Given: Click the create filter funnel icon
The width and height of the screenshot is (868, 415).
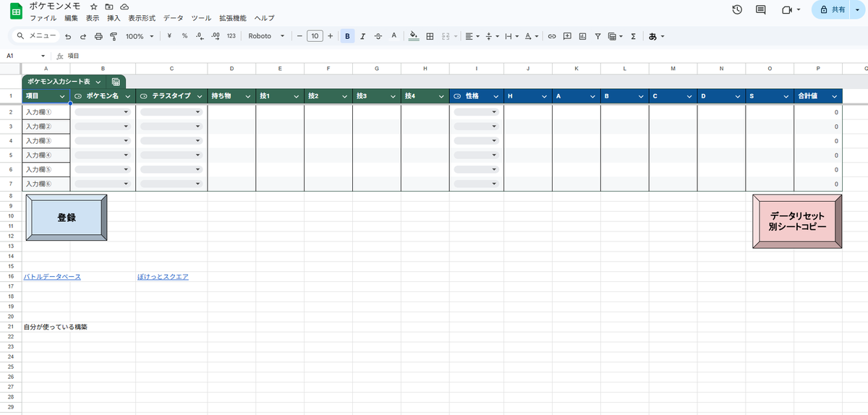Looking at the screenshot, I should pos(598,35).
